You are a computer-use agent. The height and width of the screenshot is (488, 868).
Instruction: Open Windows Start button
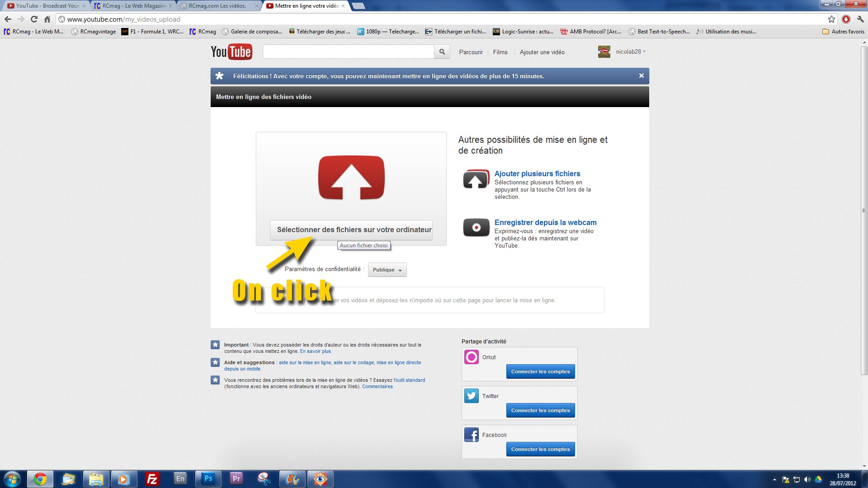click(12, 479)
